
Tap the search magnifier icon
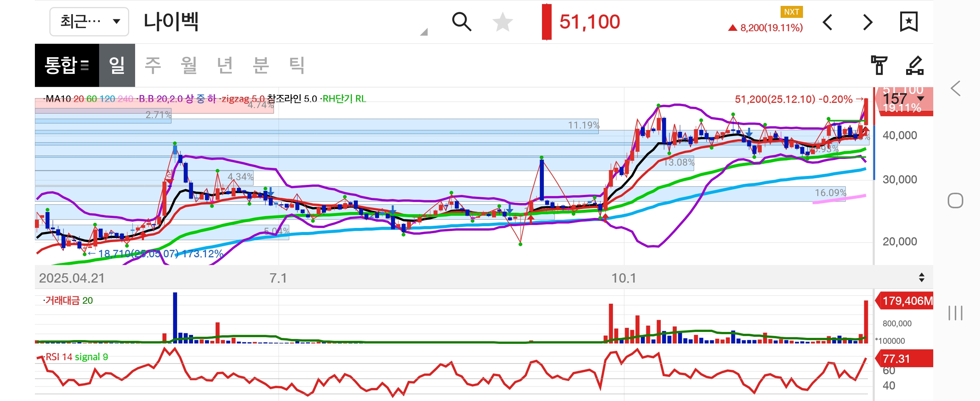[x=461, y=22]
